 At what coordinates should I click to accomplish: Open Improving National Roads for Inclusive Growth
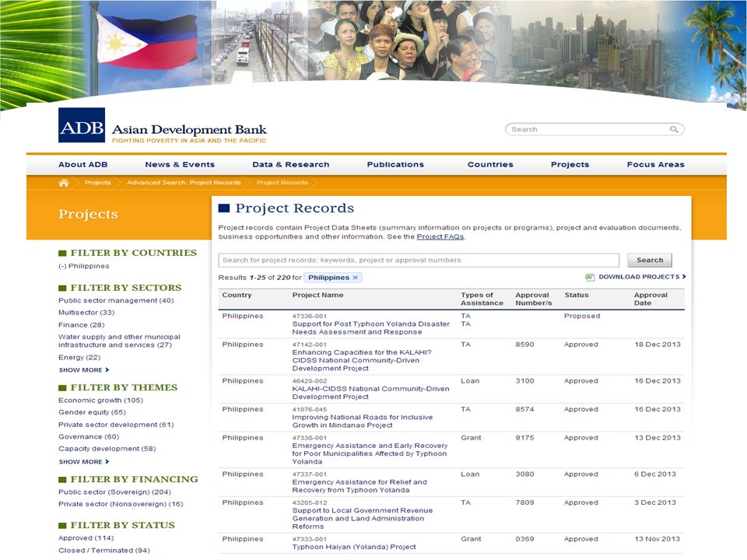click(362, 422)
